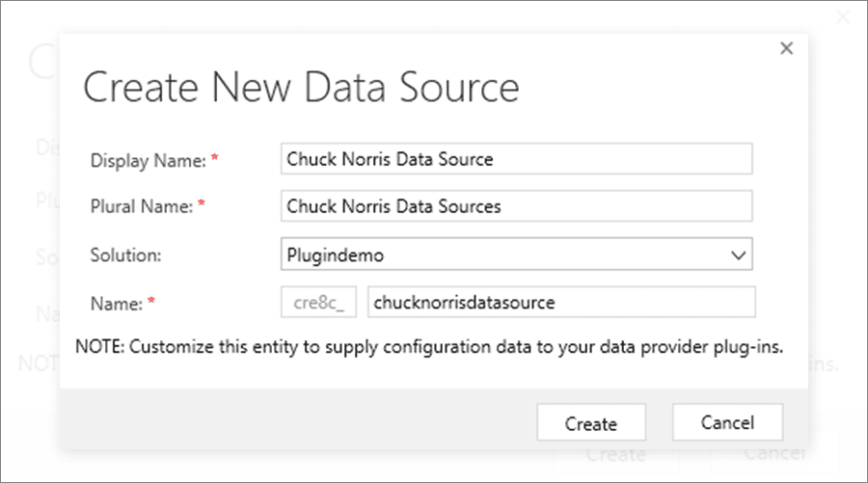Focus the chucknorrisdatasource name field
Screen dimensions: 868x483
click(x=561, y=303)
